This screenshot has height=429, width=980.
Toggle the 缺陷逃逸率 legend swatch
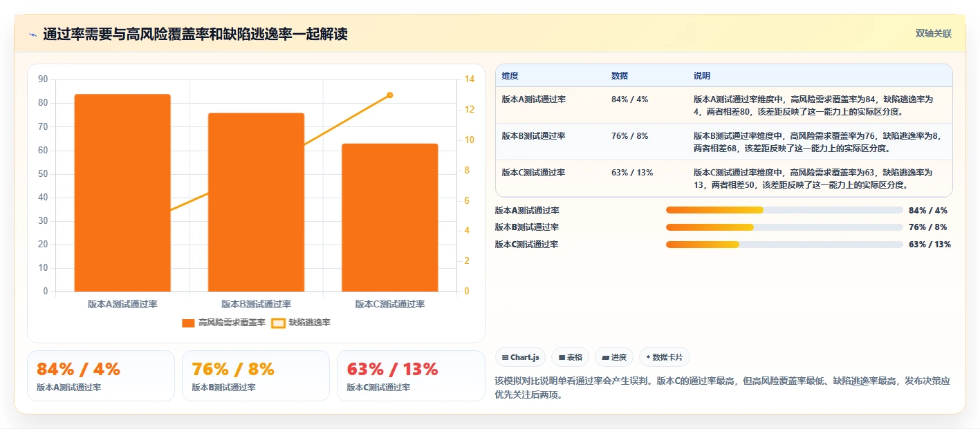tap(278, 323)
